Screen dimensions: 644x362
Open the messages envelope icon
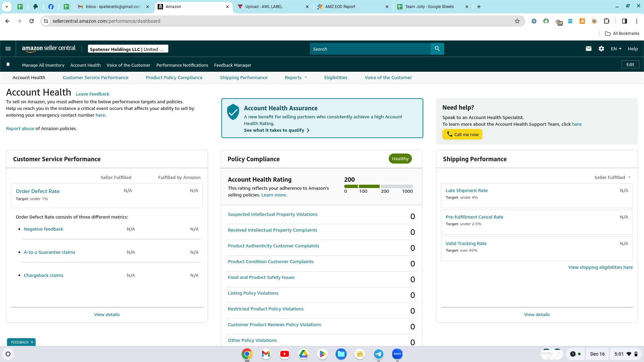point(588,49)
